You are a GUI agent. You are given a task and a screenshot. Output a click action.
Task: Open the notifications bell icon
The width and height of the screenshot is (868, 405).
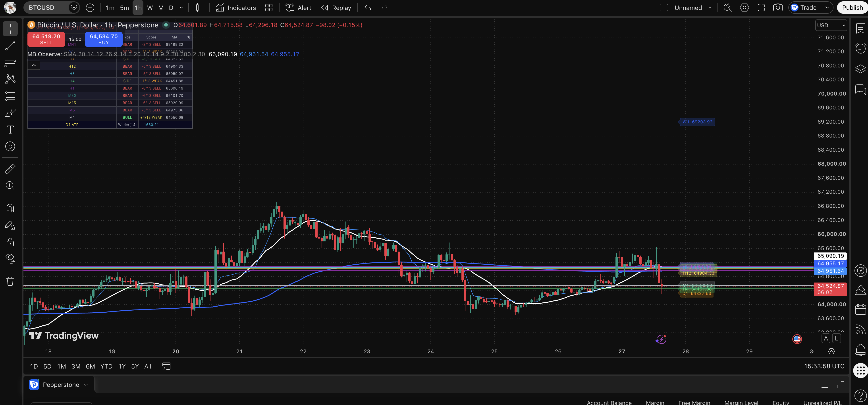coord(860,350)
